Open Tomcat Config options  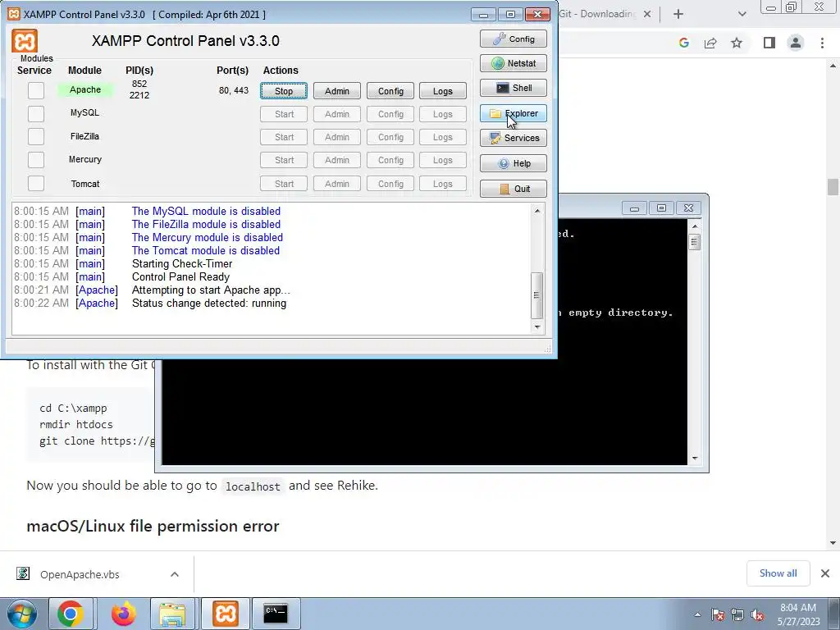pos(390,184)
